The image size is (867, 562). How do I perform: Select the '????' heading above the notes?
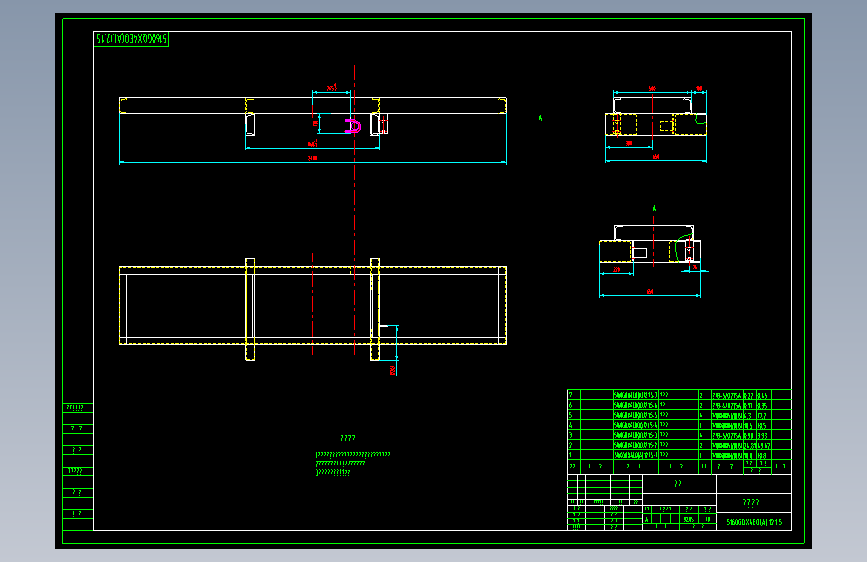pos(348,438)
